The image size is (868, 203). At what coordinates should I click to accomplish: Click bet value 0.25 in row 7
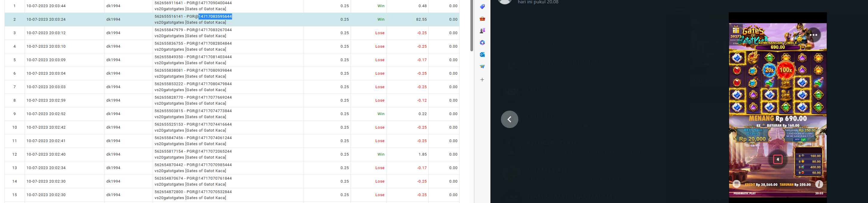[344, 87]
